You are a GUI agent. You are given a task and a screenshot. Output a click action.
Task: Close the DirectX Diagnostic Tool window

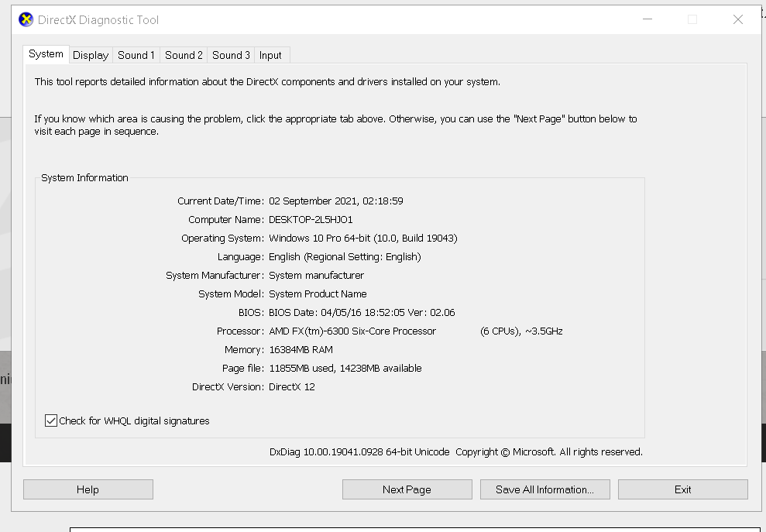[x=738, y=19]
